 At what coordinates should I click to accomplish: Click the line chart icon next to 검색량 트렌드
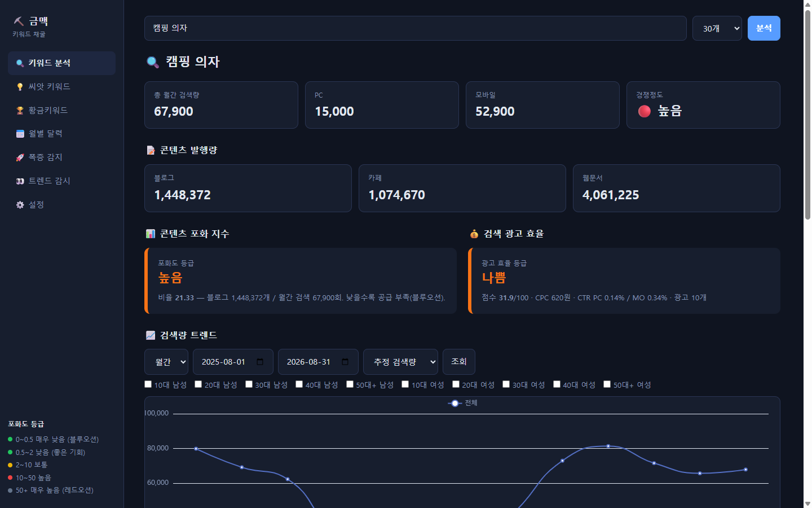(151, 335)
